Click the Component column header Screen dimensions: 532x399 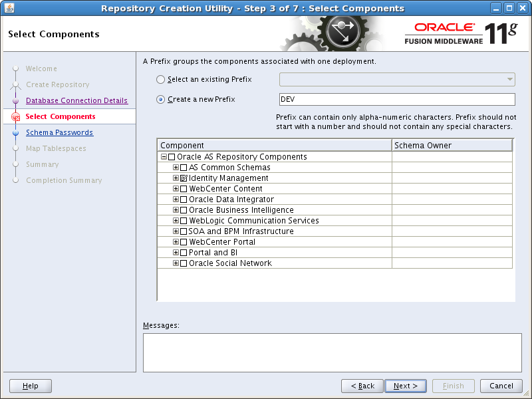click(275, 145)
